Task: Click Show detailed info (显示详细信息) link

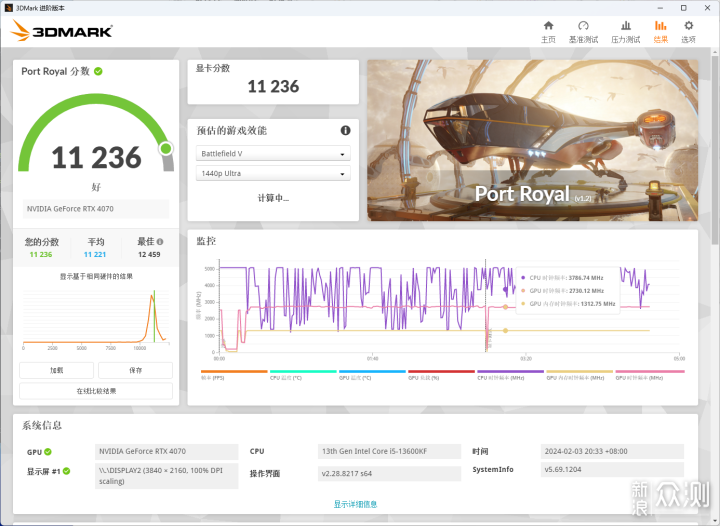Action: (355, 504)
